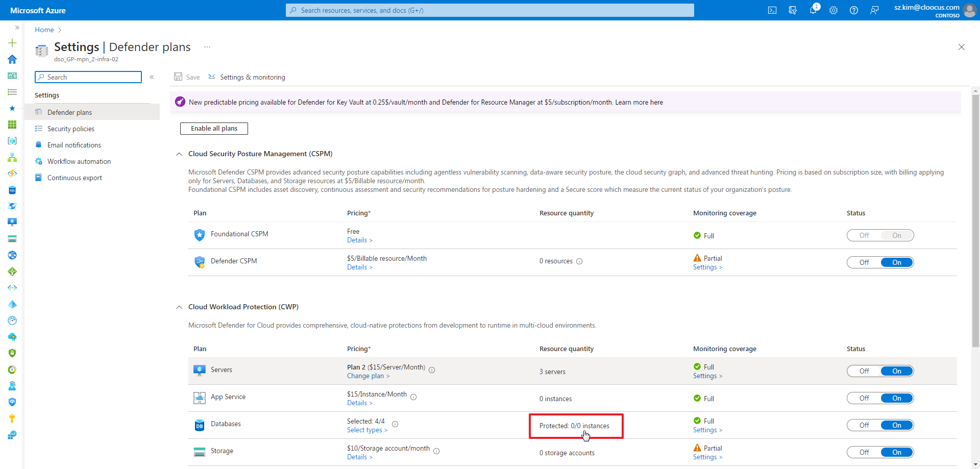Open the more options ellipsis next to title
980x469 pixels.
(x=207, y=47)
